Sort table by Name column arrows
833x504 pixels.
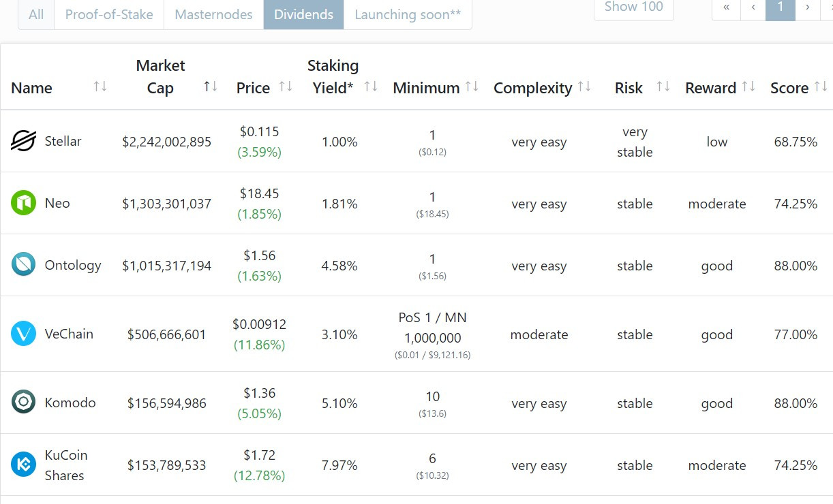pyautogui.click(x=100, y=86)
